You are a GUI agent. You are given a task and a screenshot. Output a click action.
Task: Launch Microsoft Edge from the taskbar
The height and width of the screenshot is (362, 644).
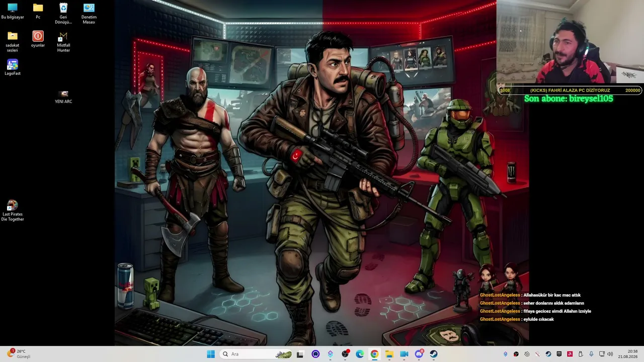[360, 354]
